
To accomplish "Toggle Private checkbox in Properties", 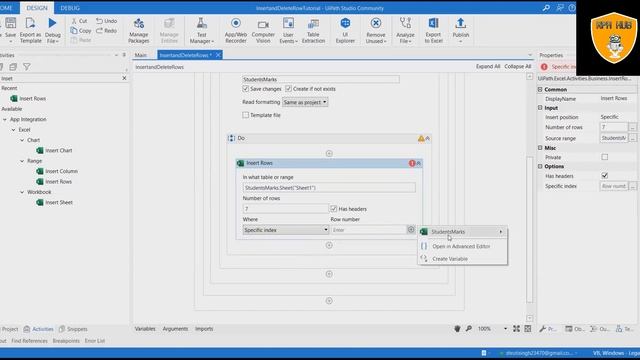I will tap(604, 157).
